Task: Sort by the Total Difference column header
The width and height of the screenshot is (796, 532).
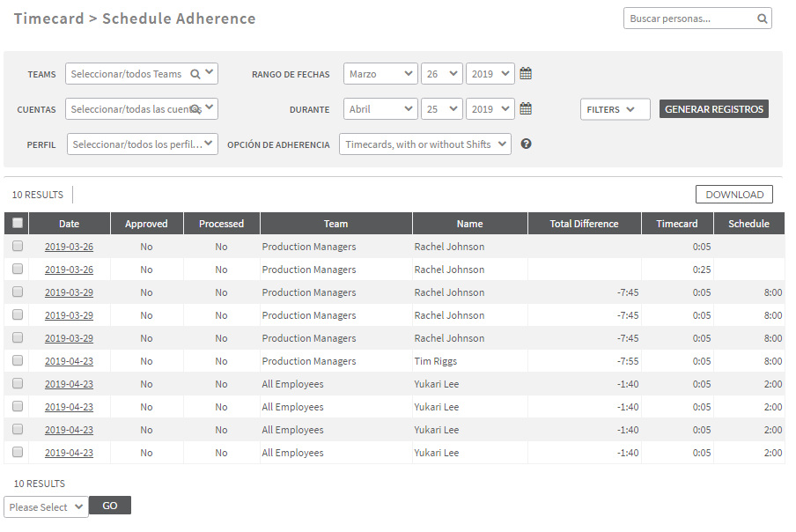Action: pyautogui.click(x=585, y=224)
